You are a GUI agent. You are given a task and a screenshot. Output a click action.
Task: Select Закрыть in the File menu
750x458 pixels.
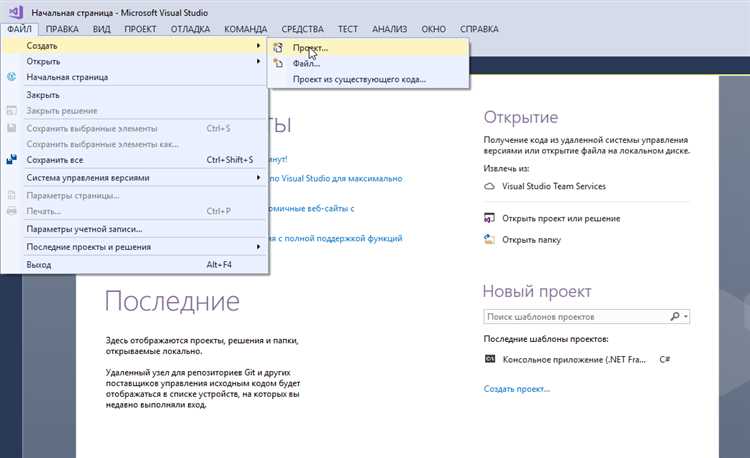(x=134, y=95)
